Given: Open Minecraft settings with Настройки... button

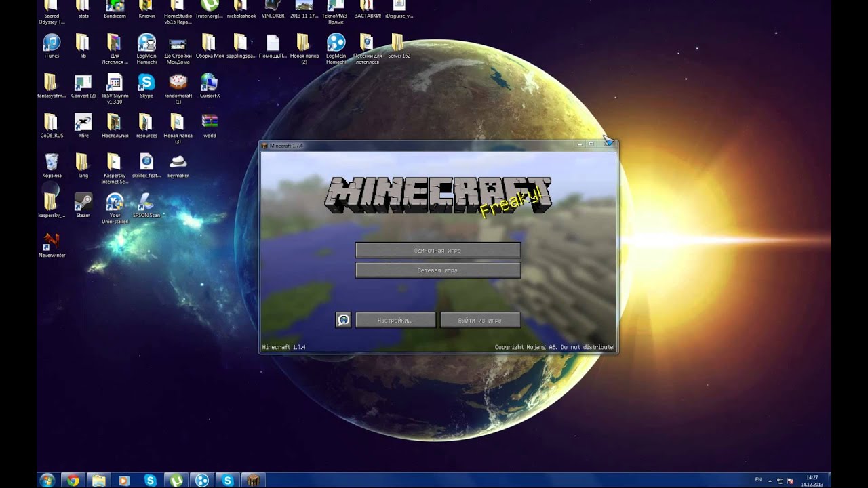Looking at the screenshot, I should tap(395, 320).
